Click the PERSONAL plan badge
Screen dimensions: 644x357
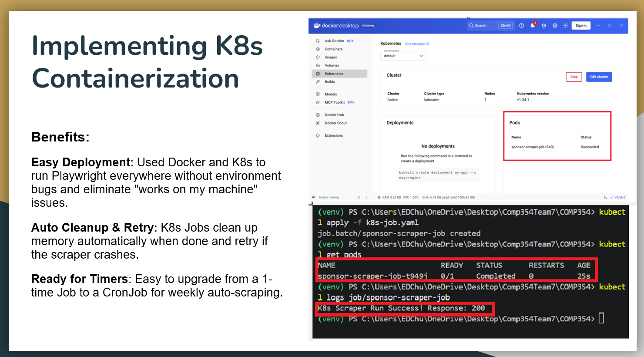click(368, 26)
